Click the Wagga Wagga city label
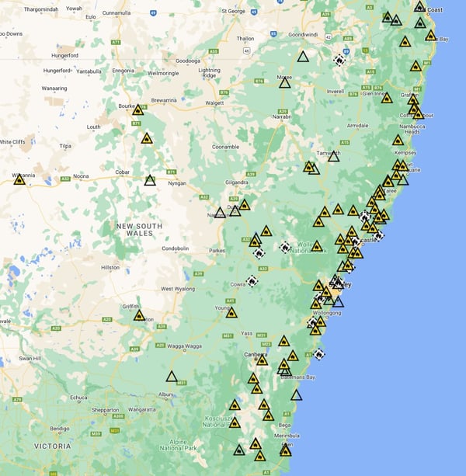The image size is (466, 476). [x=184, y=346]
